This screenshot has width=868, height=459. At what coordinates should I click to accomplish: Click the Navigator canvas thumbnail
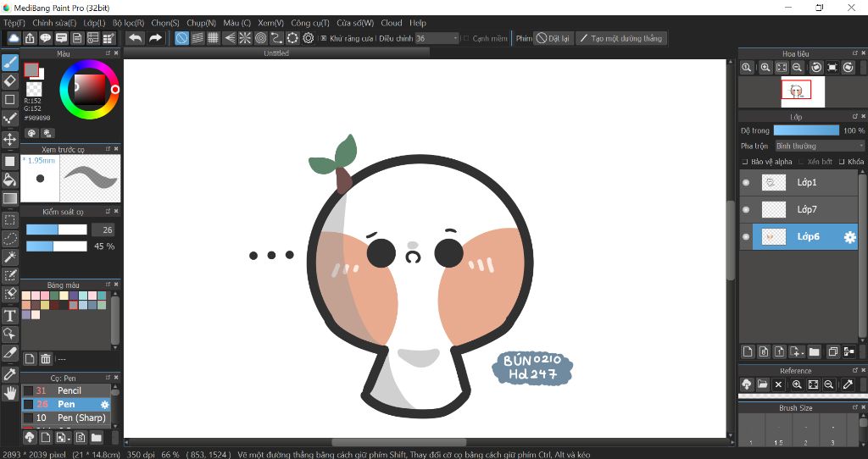[x=803, y=91]
